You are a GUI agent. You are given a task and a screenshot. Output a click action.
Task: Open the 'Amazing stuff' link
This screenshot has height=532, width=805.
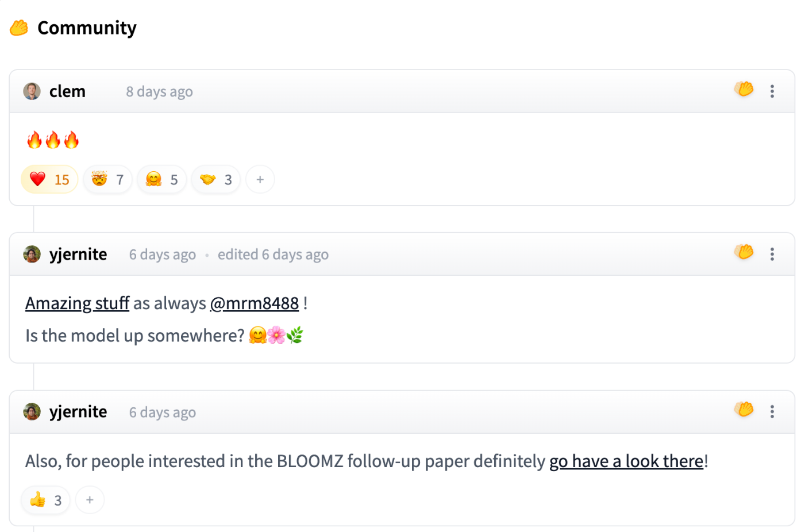[x=77, y=303]
